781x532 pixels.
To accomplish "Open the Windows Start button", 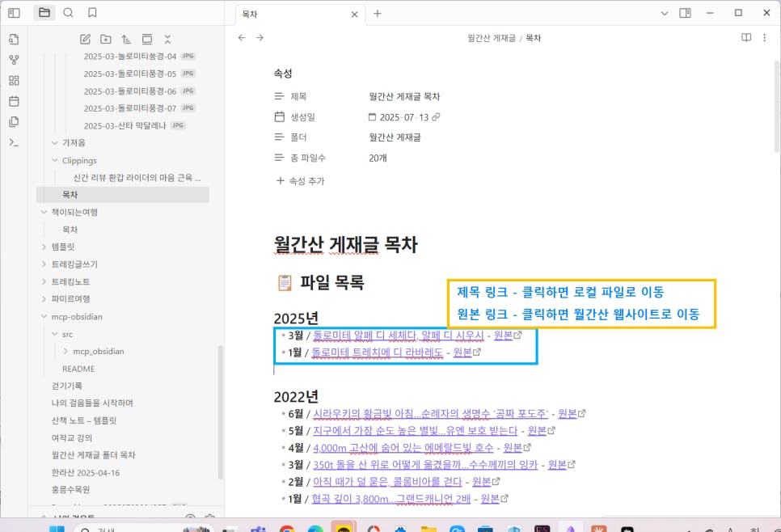I will pos(57,528).
